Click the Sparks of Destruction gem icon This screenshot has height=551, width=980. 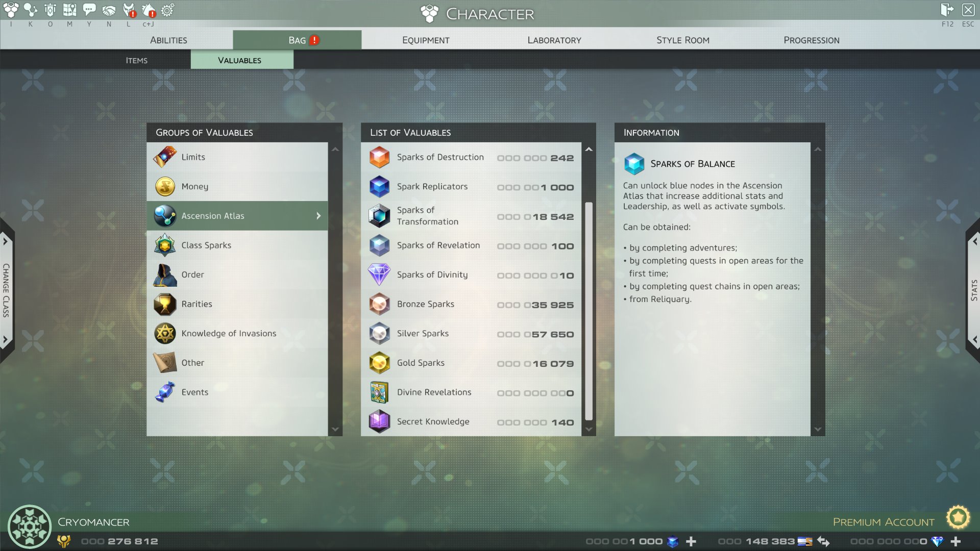pyautogui.click(x=379, y=157)
